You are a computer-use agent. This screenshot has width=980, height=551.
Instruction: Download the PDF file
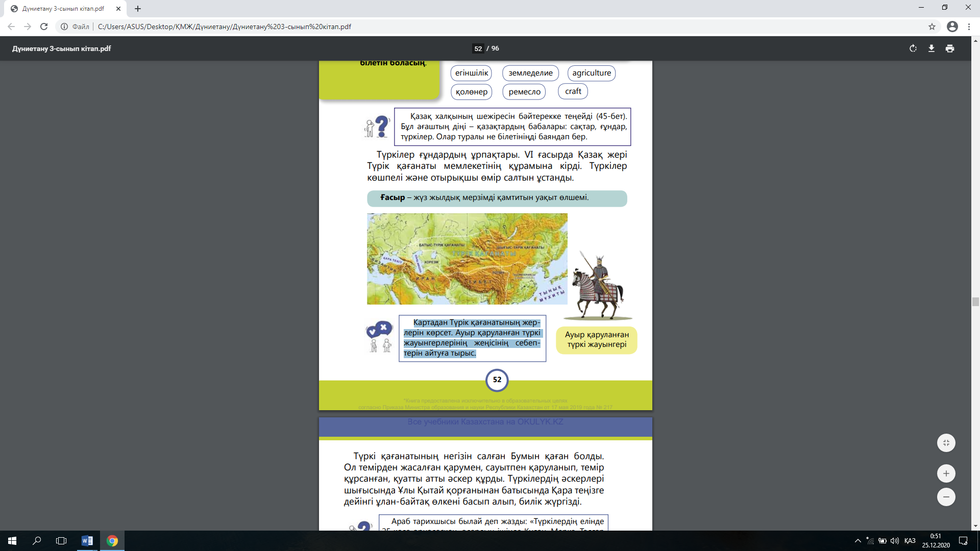coord(931,48)
